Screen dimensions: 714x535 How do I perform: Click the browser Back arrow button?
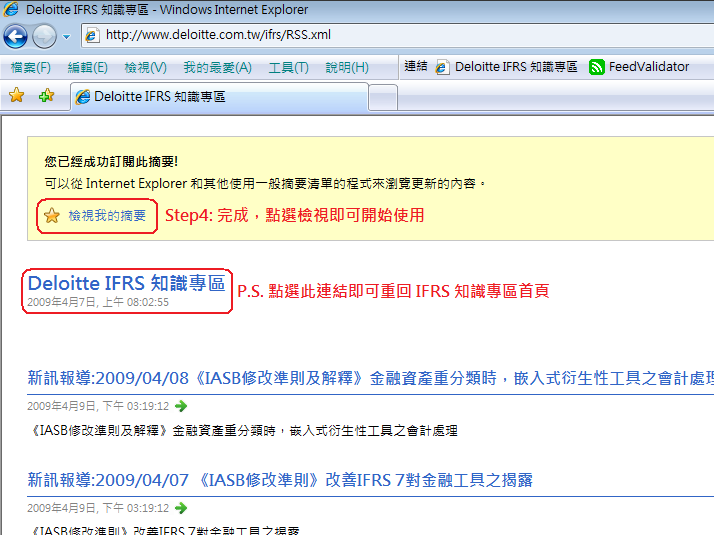pyautogui.click(x=15, y=37)
